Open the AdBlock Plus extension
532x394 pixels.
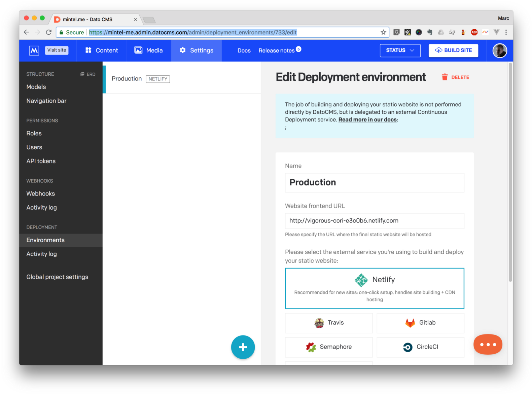tap(474, 32)
